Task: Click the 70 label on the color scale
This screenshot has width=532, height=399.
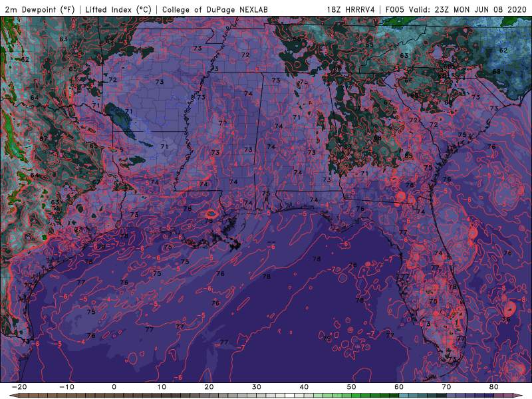Action: coord(446,387)
